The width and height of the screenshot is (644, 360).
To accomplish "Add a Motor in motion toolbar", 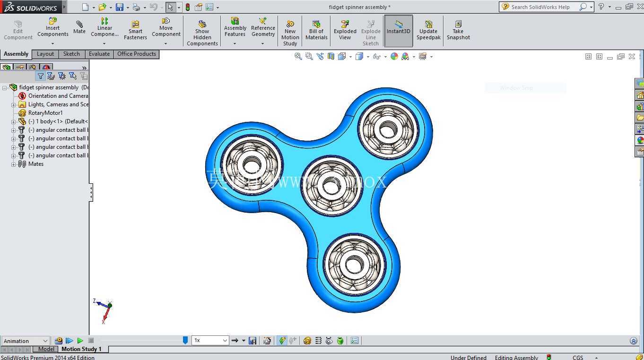I will [307, 341].
